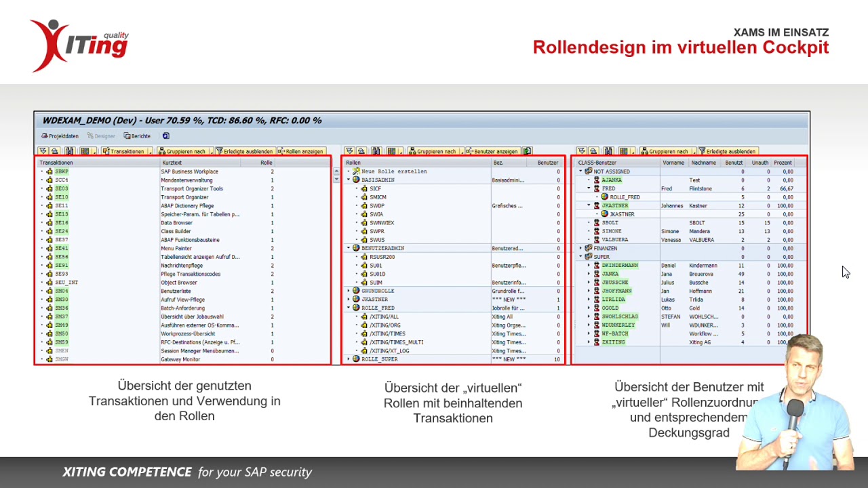Screen dimensions: 868x488
Task: Click the lock icon next to SE16
Action: (50, 223)
